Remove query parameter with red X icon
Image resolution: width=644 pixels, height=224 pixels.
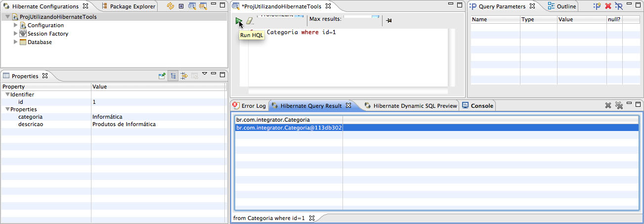pos(608,6)
